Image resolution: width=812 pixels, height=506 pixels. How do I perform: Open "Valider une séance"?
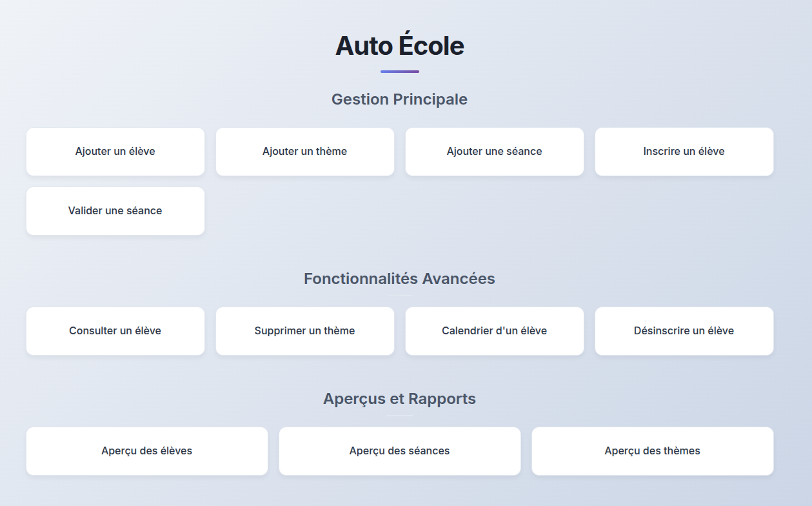click(115, 210)
